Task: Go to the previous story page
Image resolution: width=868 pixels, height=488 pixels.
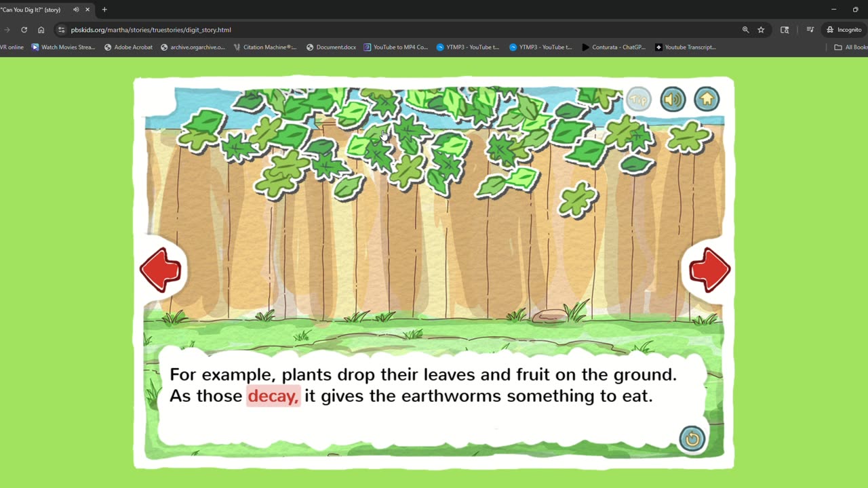Action: [161, 270]
